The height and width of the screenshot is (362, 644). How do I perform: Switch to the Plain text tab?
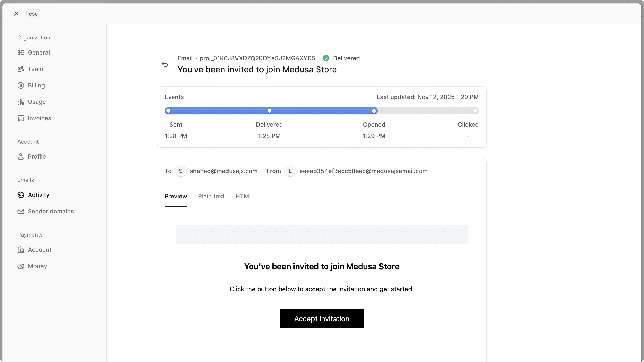click(211, 196)
